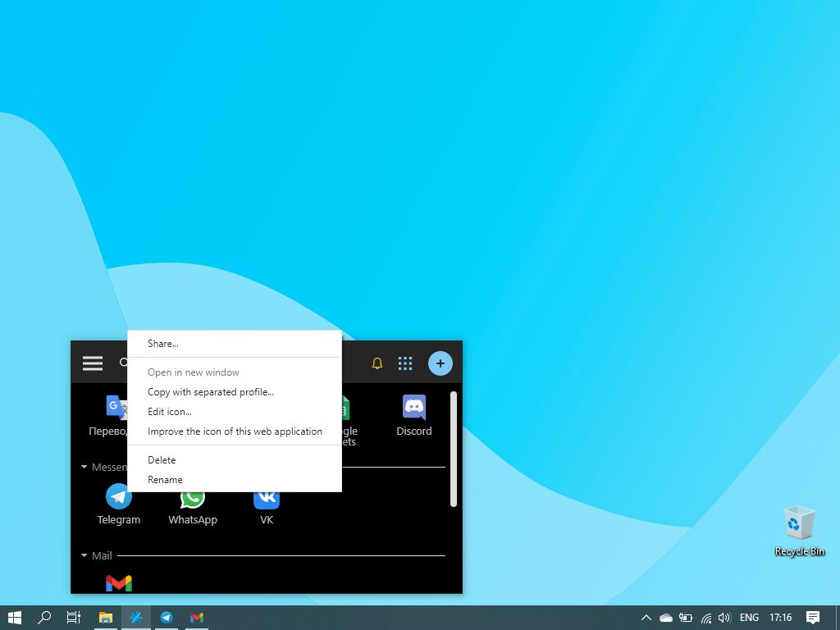The width and height of the screenshot is (840, 630).
Task: Show hidden system tray icons
Action: [646, 618]
